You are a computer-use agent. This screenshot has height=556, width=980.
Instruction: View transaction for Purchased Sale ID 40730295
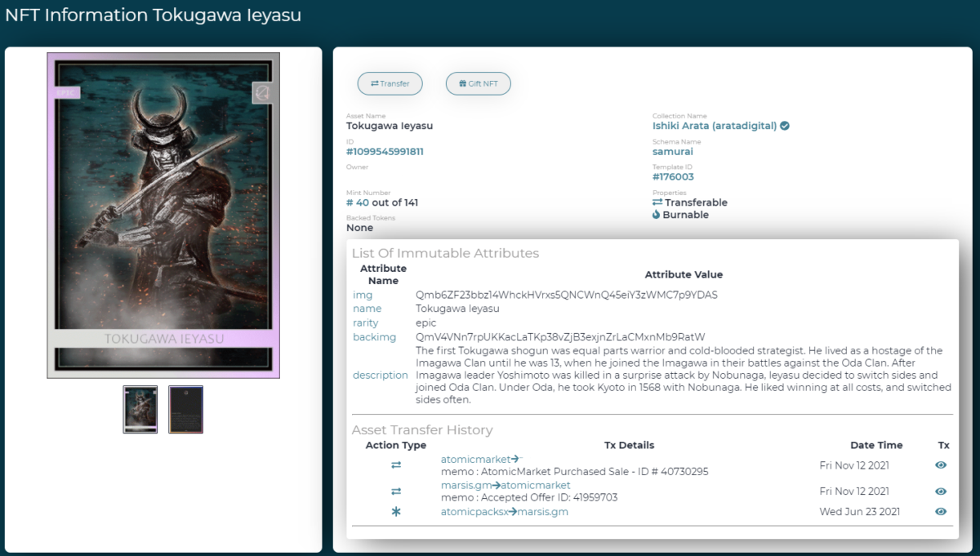pyautogui.click(x=941, y=465)
